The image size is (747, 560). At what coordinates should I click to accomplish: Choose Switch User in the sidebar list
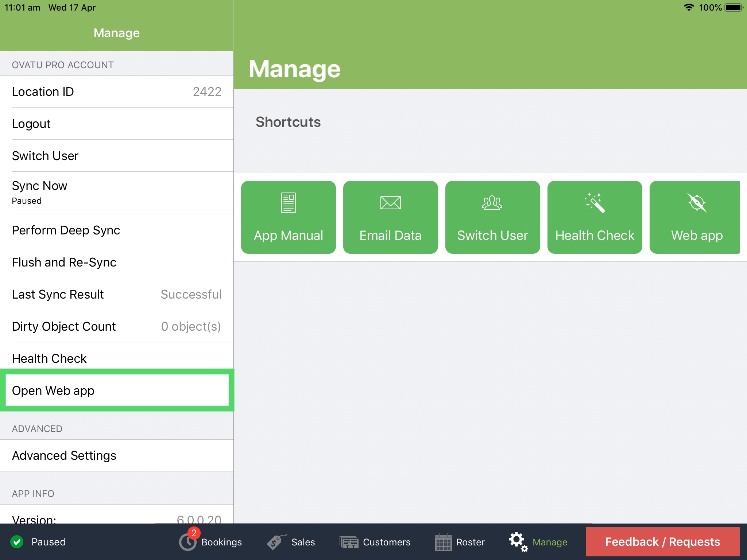point(117,156)
